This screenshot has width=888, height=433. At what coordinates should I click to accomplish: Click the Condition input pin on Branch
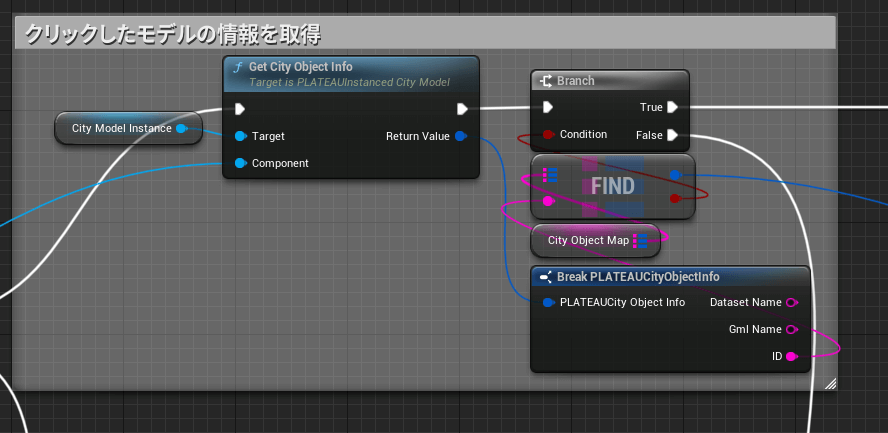[547, 135]
